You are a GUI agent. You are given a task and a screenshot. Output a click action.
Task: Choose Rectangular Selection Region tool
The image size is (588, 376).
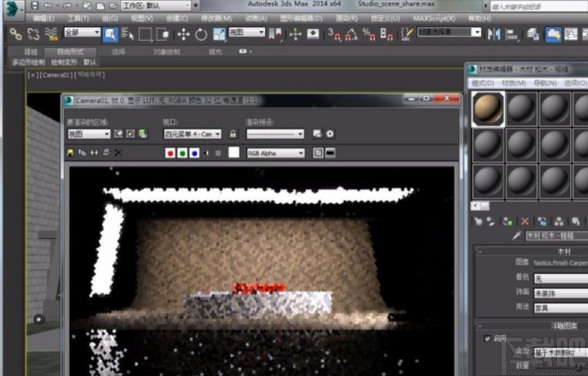(145, 35)
